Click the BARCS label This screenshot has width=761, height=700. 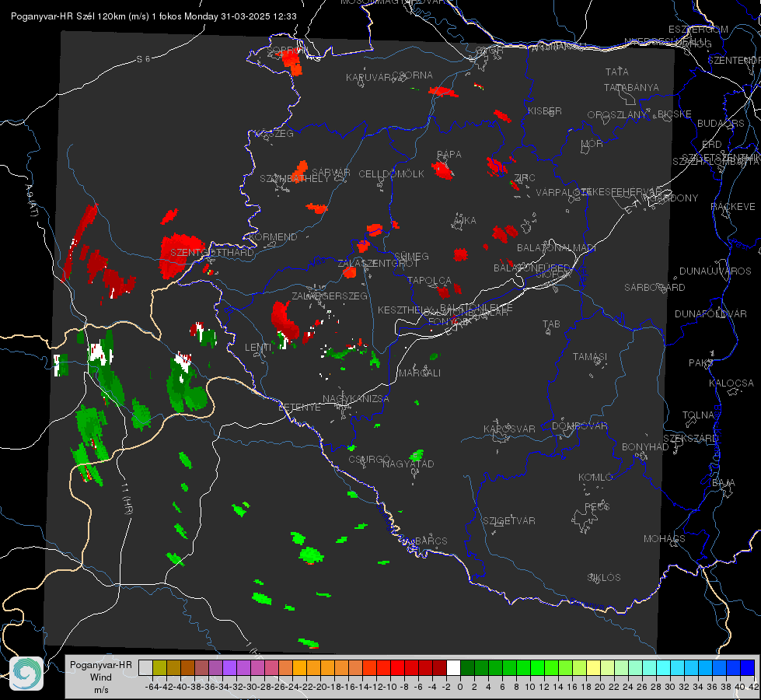[x=431, y=541]
